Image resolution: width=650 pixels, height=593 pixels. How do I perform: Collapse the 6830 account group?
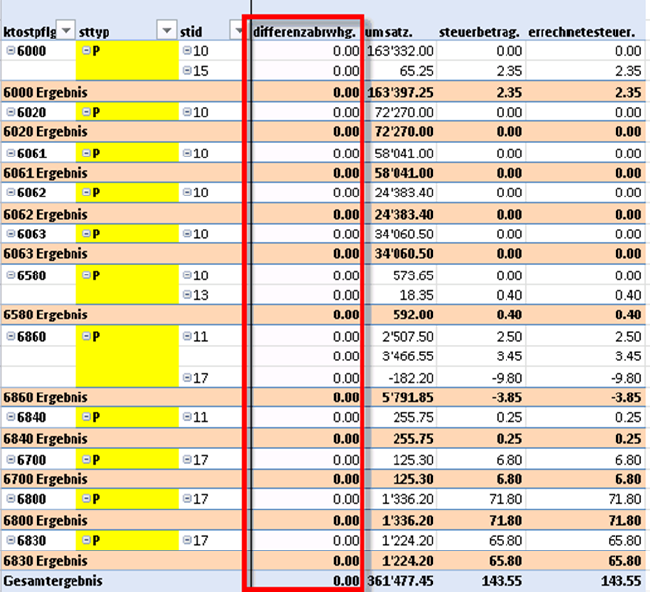tap(11, 540)
